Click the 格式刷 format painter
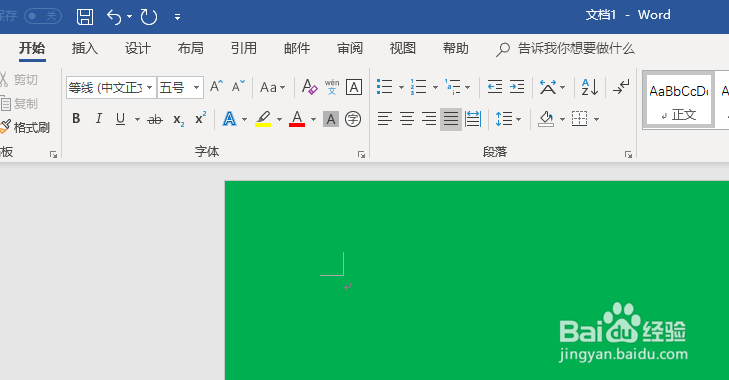This screenshot has height=380, width=729. point(25,127)
